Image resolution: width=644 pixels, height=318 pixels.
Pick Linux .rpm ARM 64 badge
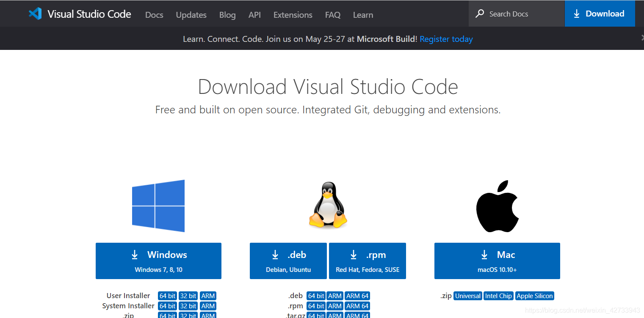(x=357, y=306)
